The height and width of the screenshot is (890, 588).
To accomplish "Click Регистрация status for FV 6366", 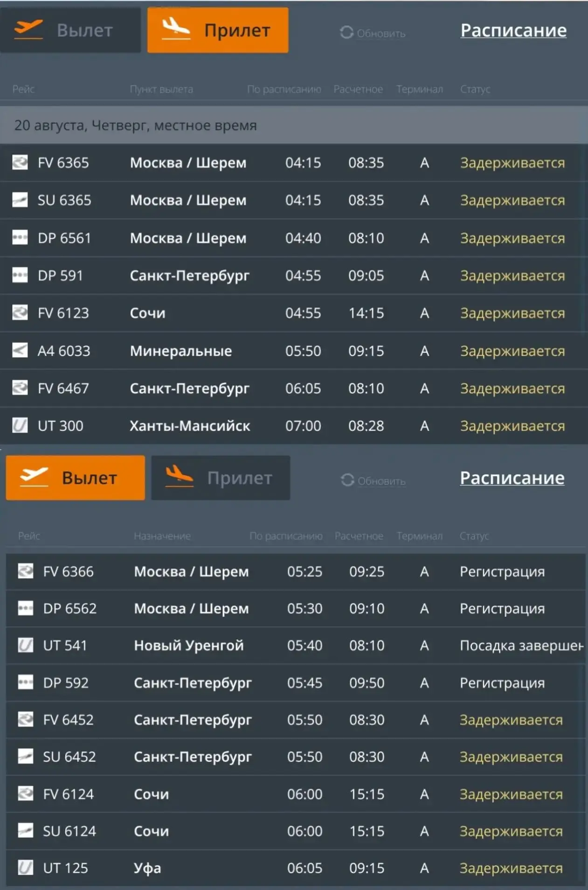I will (502, 571).
